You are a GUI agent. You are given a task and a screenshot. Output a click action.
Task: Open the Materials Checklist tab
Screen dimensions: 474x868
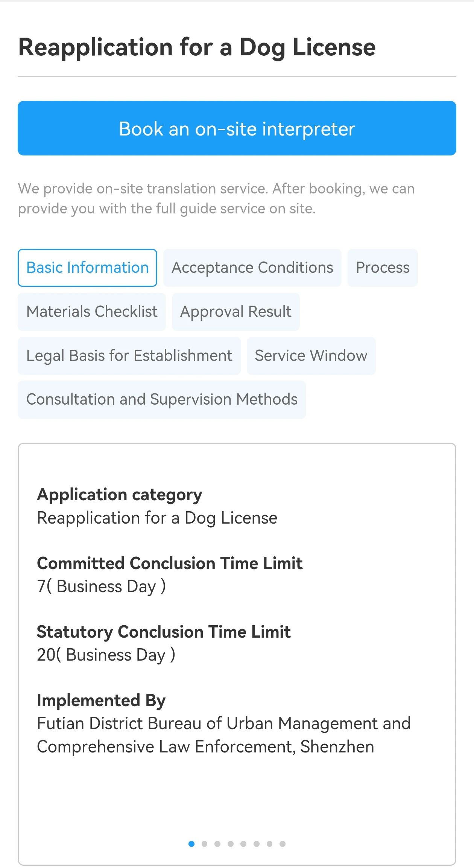[92, 312]
